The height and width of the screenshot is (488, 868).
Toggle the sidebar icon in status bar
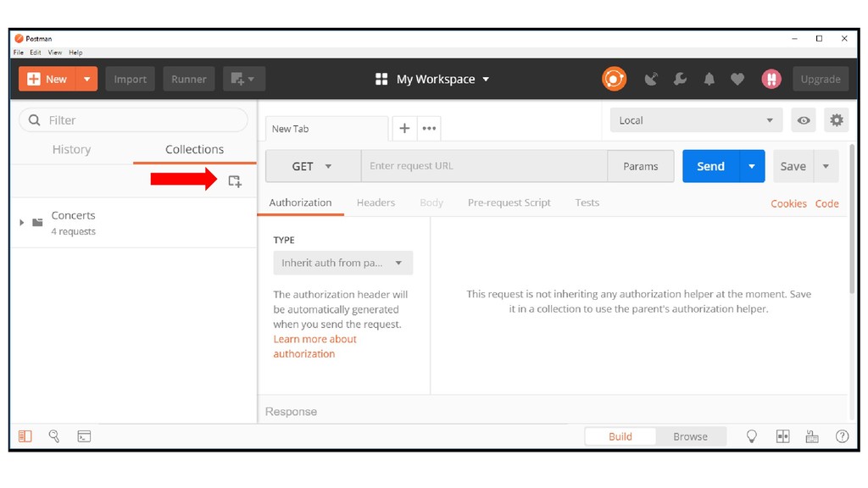(x=25, y=436)
